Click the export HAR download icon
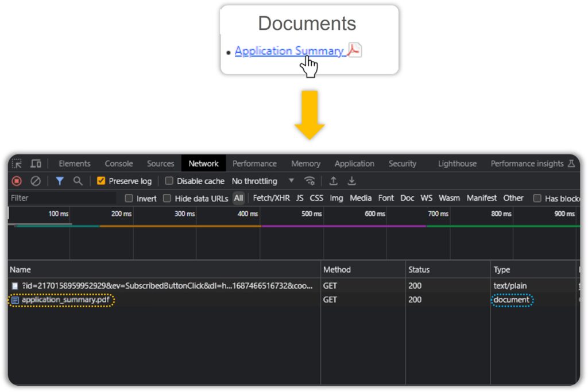 pyautogui.click(x=352, y=181)
